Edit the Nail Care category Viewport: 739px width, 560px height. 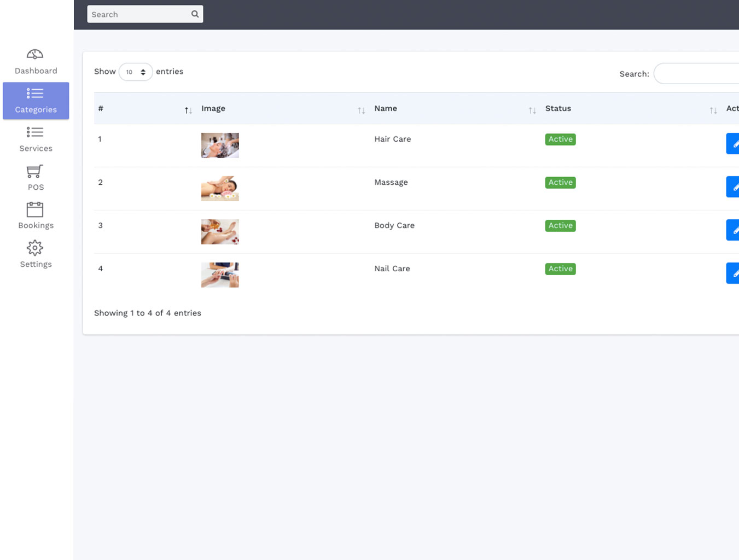coord(733,273)
